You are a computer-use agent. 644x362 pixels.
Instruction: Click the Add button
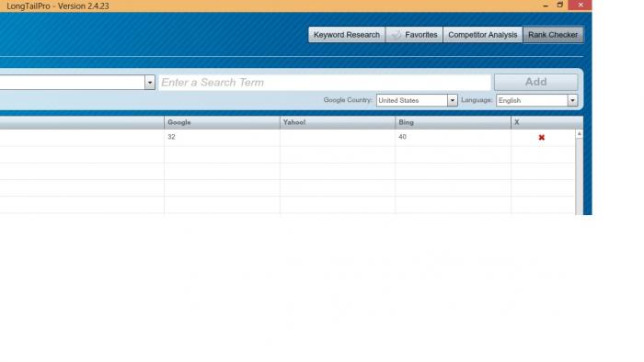click(536, 82)
